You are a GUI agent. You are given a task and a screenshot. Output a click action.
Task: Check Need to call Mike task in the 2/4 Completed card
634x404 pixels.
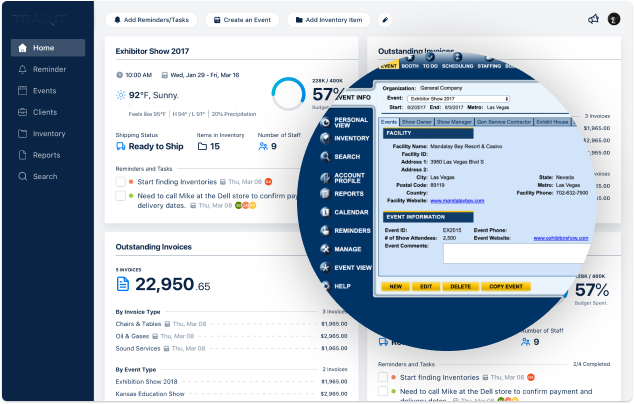(383, 391)
